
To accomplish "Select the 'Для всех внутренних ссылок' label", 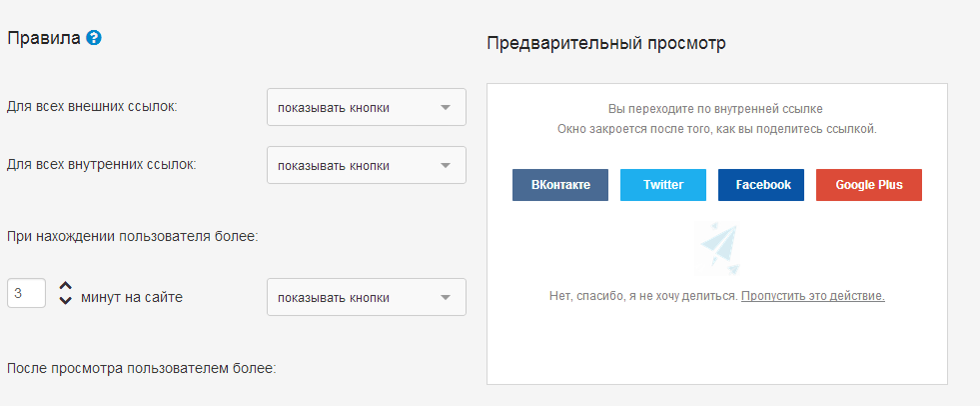I will pyautogui.click(x=101, y=165).
